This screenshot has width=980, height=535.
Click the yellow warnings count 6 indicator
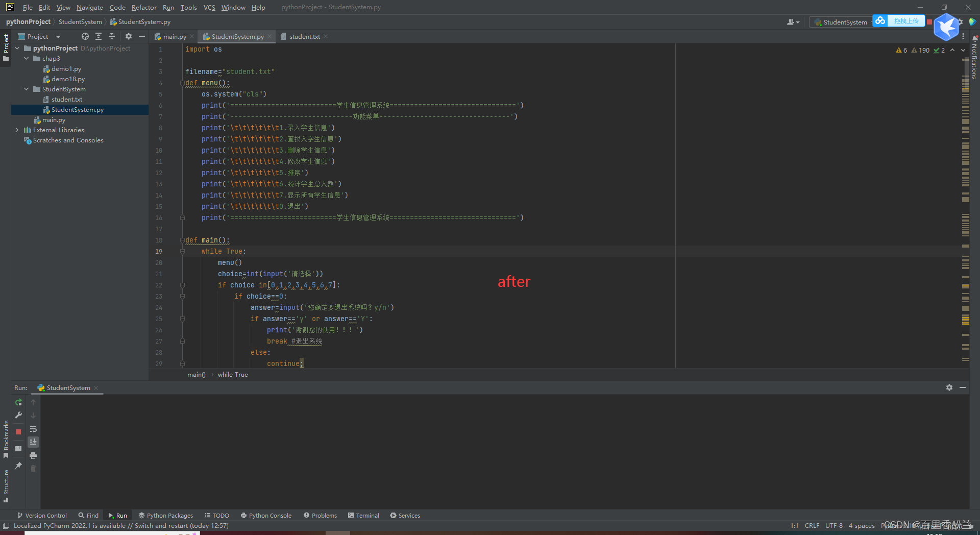[901, 51]
